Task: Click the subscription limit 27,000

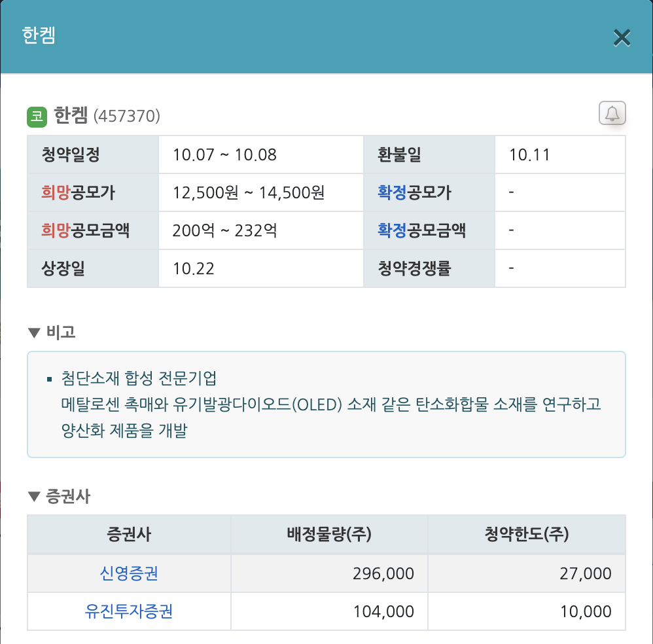Action: point(585,573)
